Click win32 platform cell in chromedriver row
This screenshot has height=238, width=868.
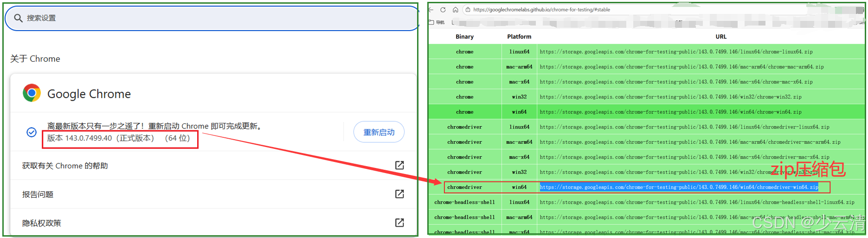pos(519,172)
